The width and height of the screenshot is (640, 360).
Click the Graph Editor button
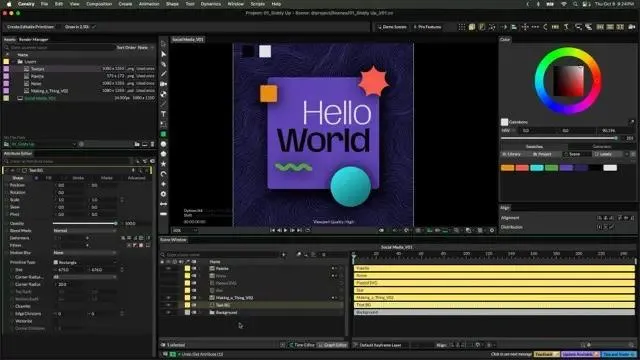click(333, 345)
